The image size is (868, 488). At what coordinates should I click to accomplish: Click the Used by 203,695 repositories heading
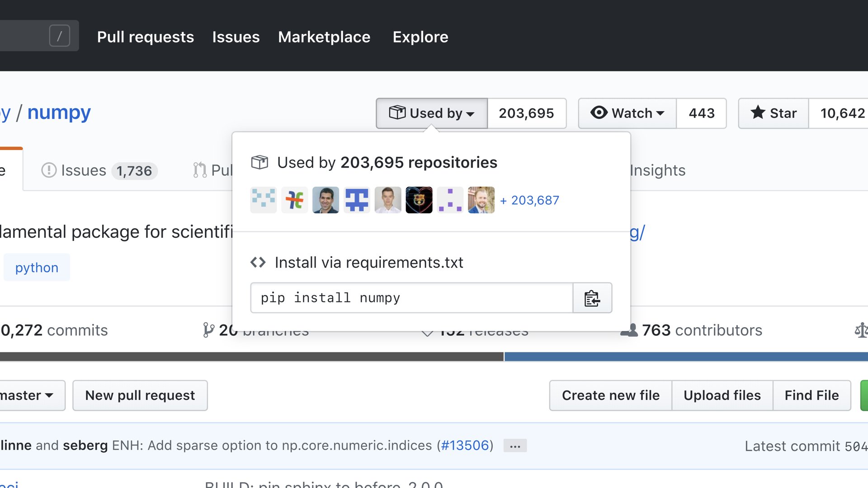pyautogui.click(x=387, y=162)
